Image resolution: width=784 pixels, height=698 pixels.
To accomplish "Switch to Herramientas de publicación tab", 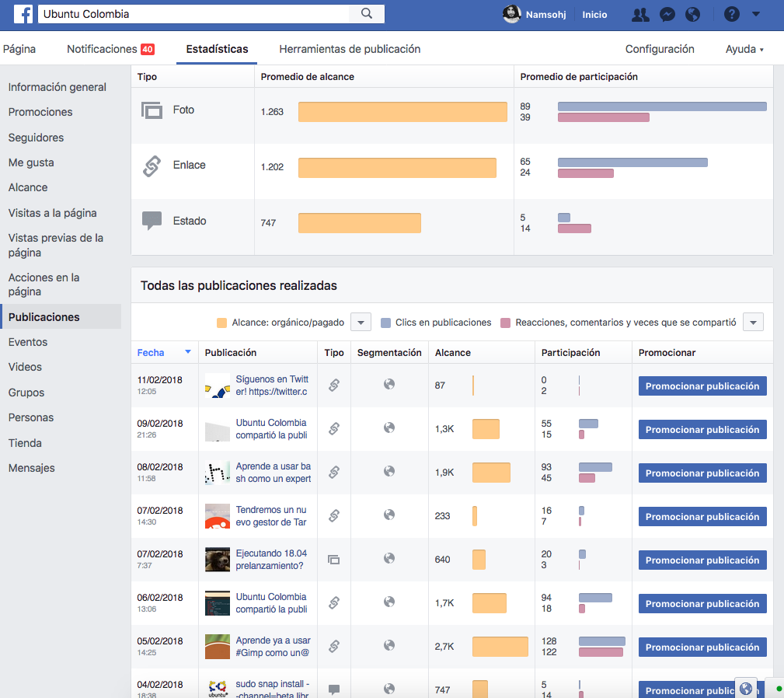I will [350, 49].
